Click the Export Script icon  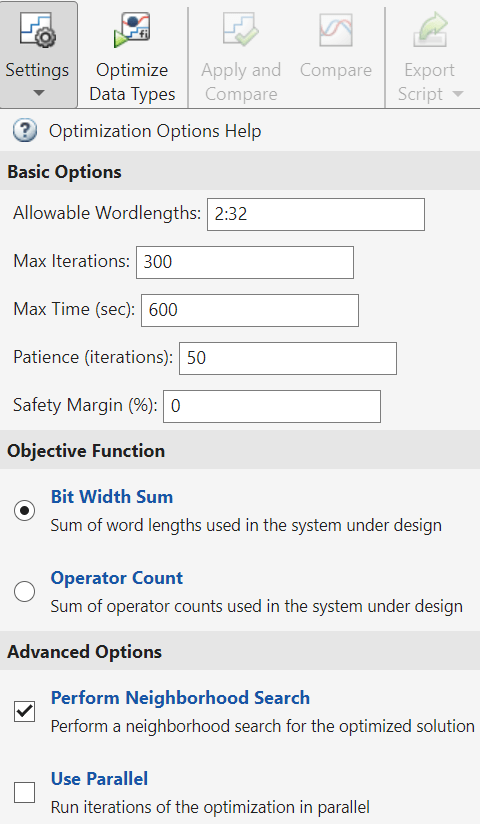coord(430,30)
